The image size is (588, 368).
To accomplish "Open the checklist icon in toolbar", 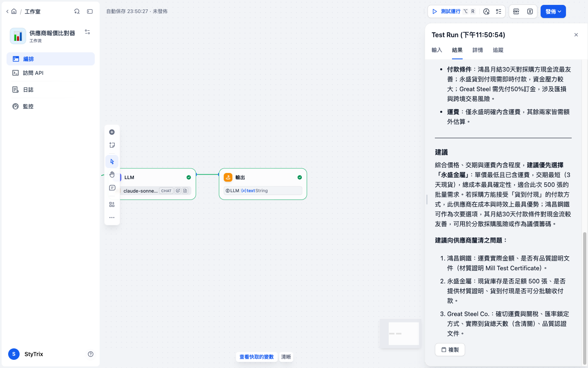I will click(x=499, y=11).
